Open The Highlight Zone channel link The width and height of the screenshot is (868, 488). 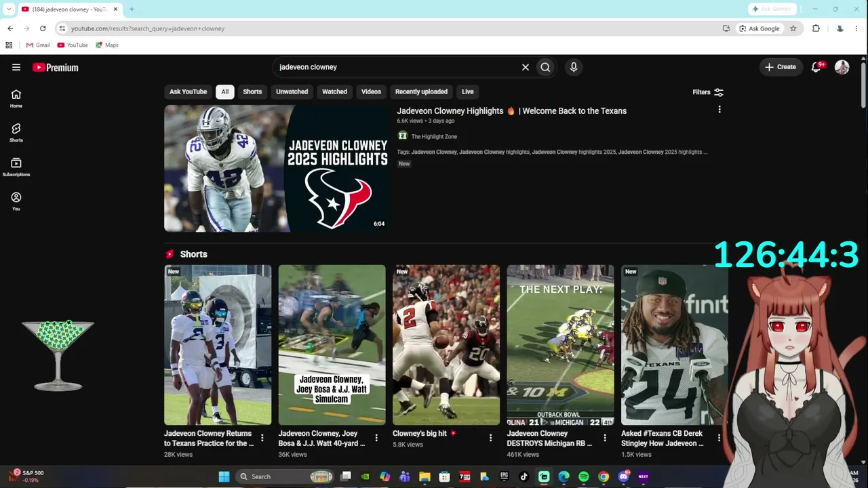point(434,136)
